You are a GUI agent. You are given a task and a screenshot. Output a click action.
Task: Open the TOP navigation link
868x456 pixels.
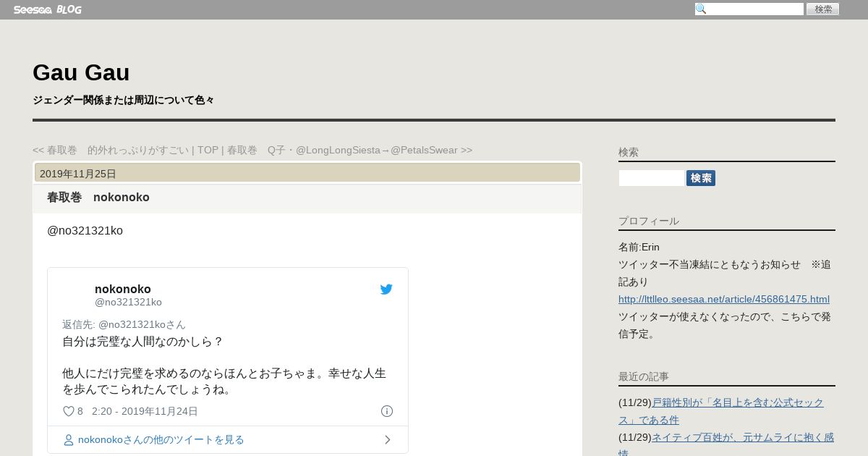208,150
